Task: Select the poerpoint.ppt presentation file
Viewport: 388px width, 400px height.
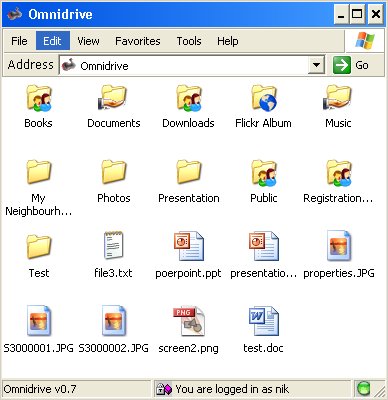Action: pyautogui.click(x=188, y=246)
